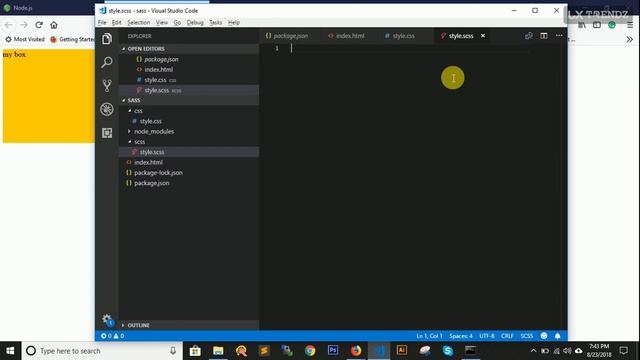Viewport: 640px width, 360px height.
Task: Click the browser home button
Action: click(54, 25)
